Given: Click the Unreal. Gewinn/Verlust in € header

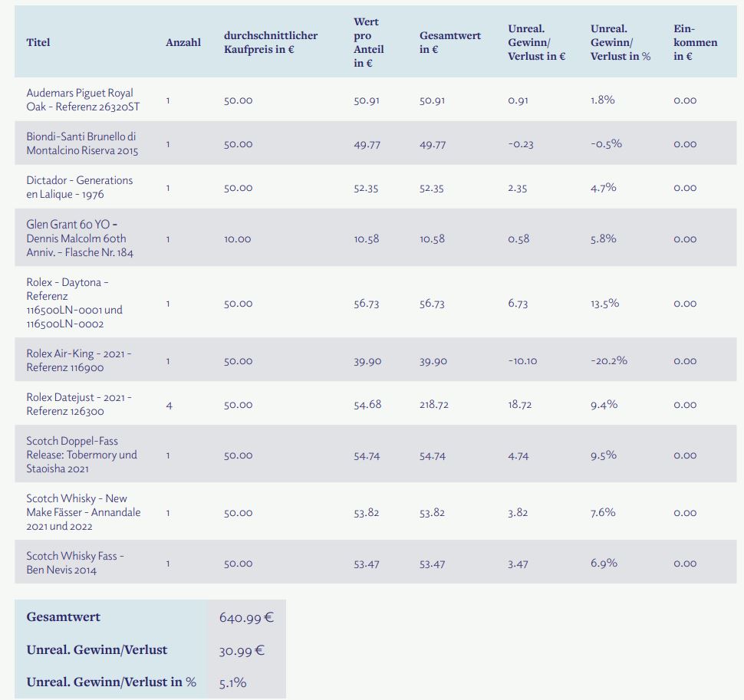Looking at the screenshot, I should pos(536,42).
